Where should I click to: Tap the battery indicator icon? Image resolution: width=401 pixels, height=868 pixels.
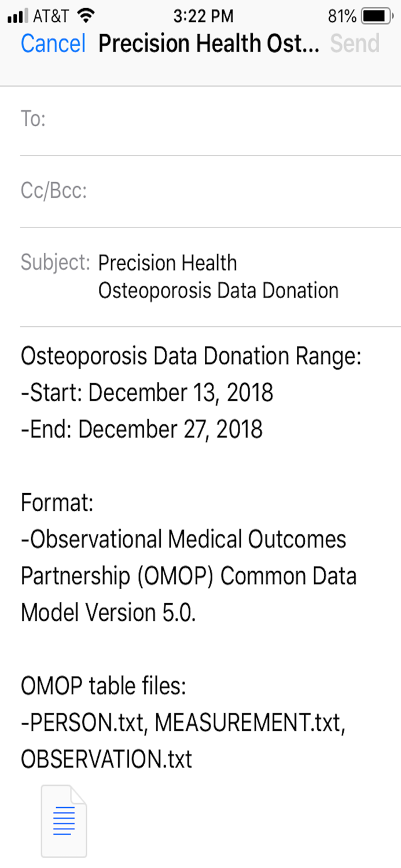tap(376, 16)
